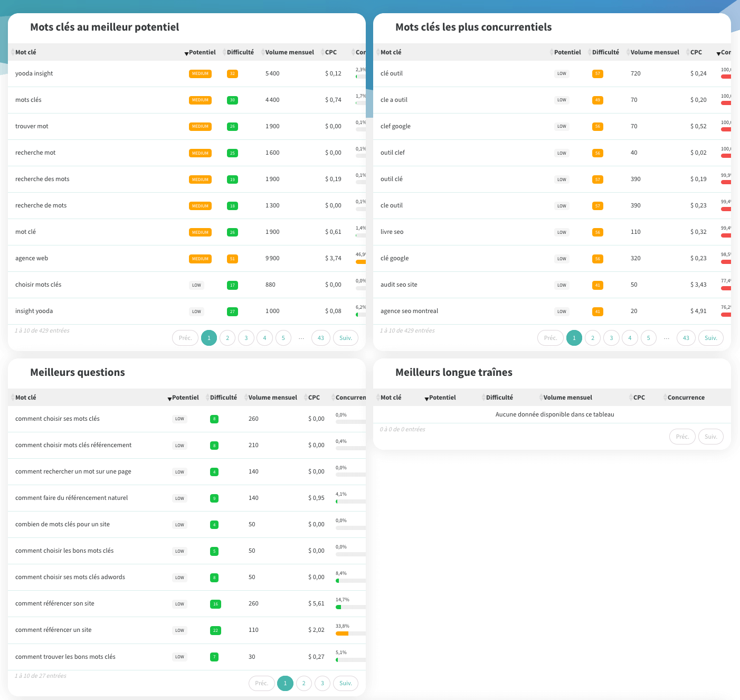Select the keyword 'trouver mot'

[32, 126]
